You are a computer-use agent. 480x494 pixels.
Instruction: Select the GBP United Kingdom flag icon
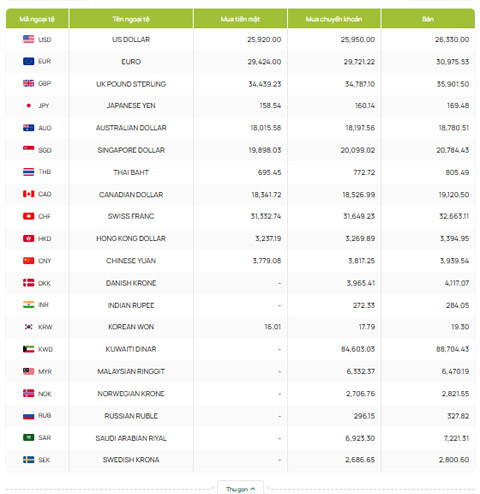click(28, 83)
